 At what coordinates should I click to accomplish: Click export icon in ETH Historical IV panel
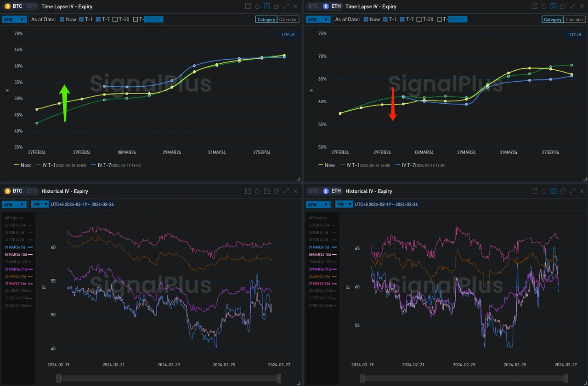pos(534,191)
